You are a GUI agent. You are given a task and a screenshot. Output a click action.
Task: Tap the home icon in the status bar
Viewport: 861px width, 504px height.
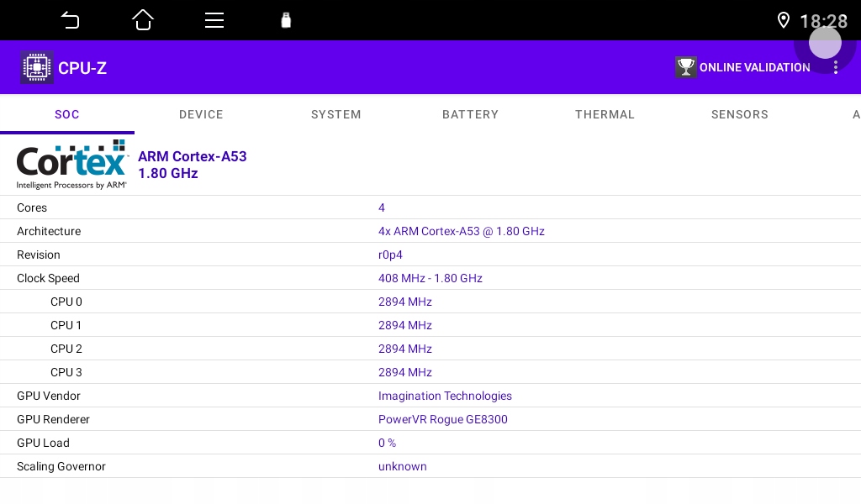143,19
